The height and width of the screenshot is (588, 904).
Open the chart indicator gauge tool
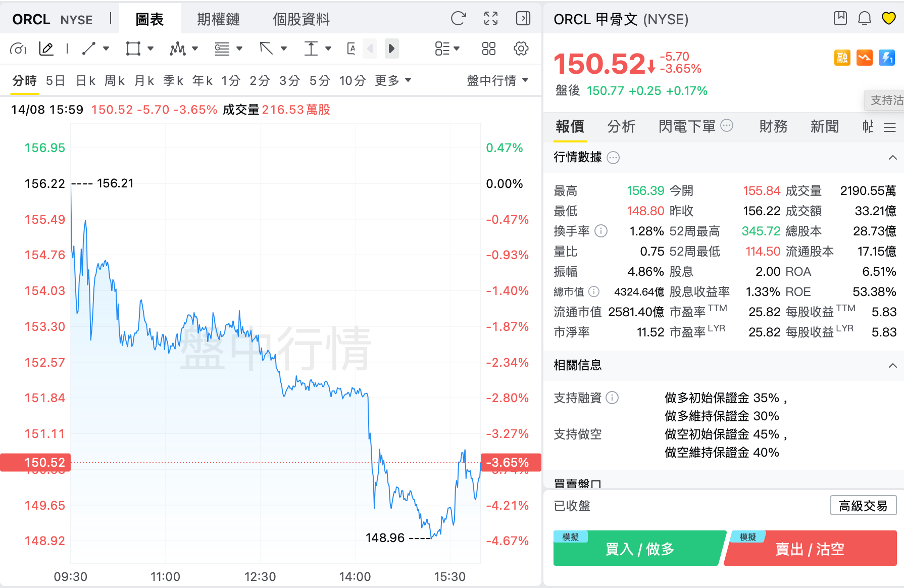[18, 48]
